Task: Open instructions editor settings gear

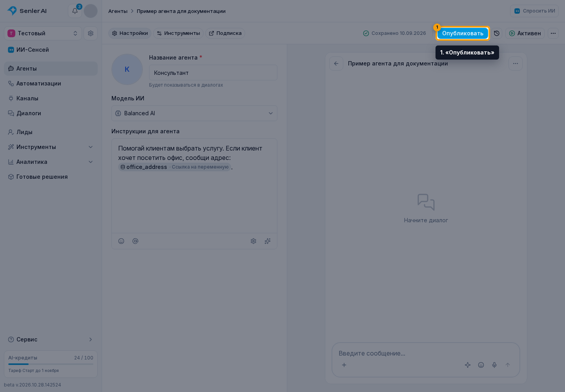Action: pos(253,241)
